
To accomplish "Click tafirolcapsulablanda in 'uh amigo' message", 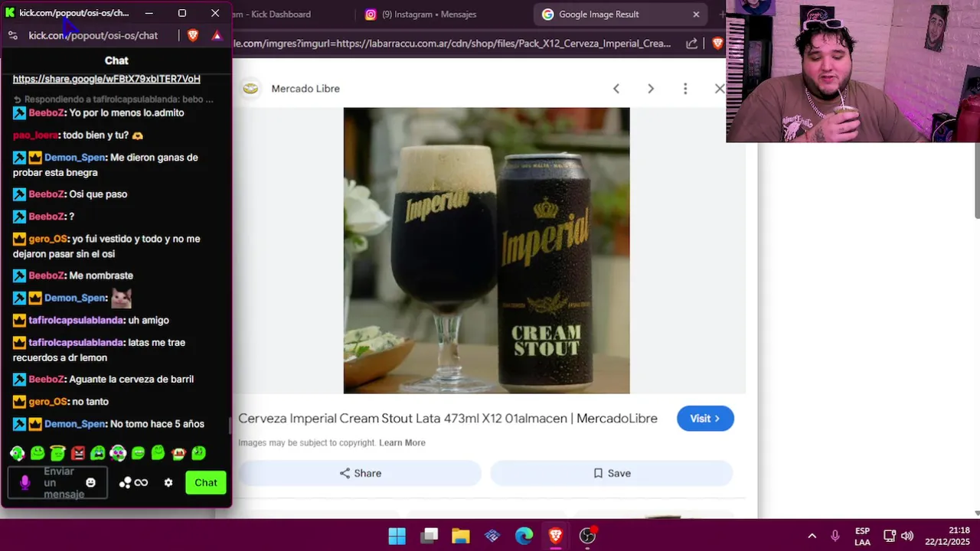I will pyautogui.click(x=76, y=320).
